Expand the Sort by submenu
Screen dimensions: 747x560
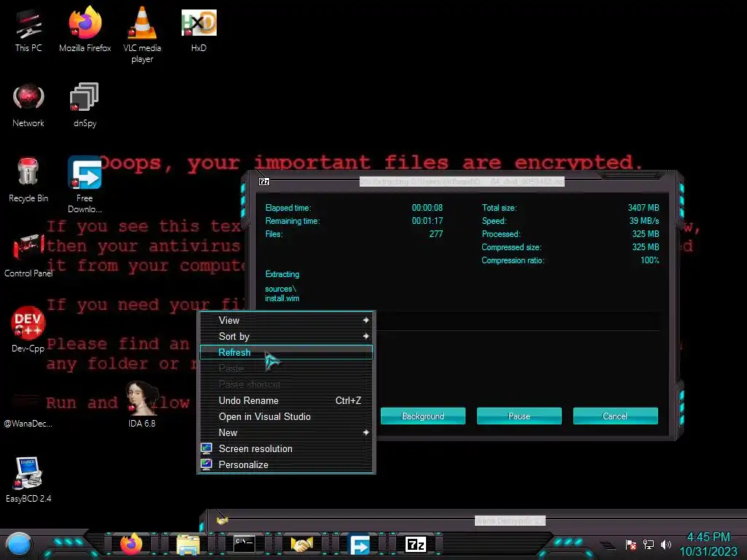pos(286,337)
